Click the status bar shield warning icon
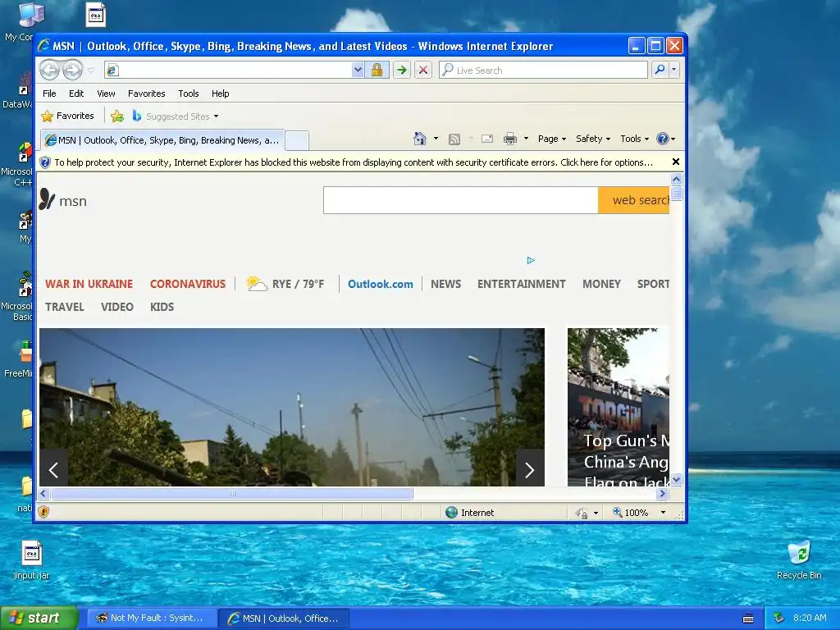 (x=43, y=512)
